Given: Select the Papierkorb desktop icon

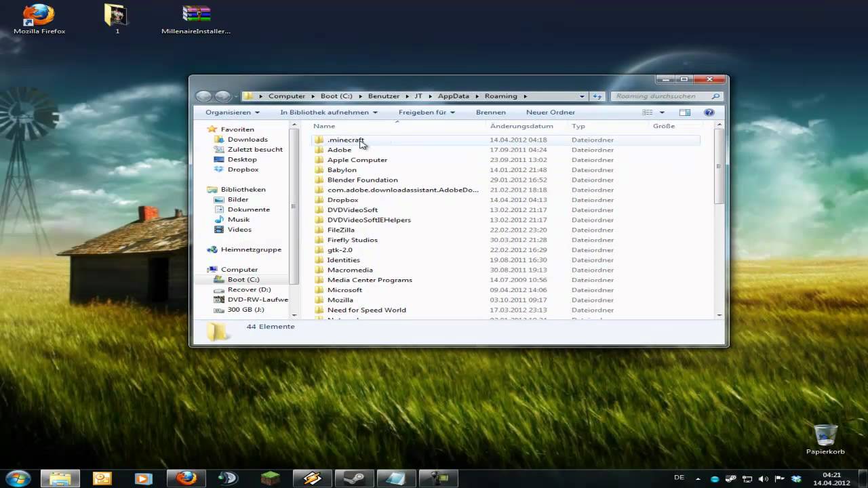Looking at the screenshot, I should (825, 439).
